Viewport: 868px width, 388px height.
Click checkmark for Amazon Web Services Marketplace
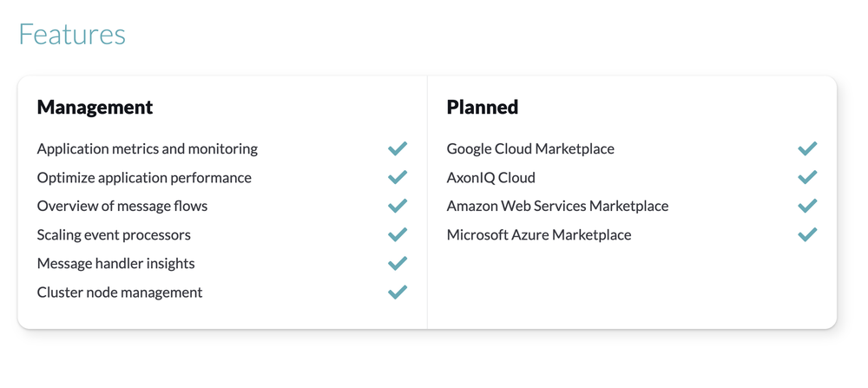(x=807, y=206)
